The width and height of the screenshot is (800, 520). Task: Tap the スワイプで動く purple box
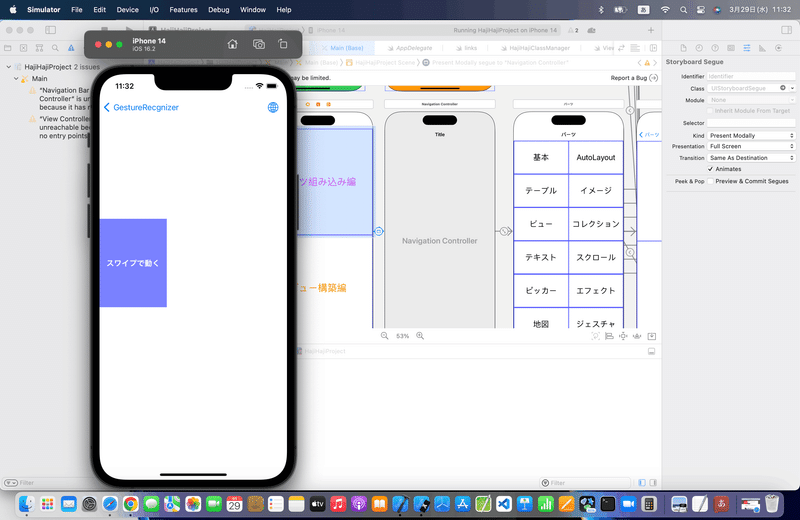point(133,263)
